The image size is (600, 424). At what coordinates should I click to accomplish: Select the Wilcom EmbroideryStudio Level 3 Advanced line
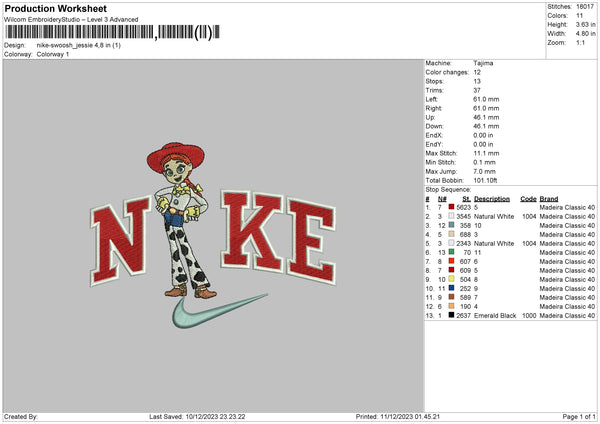[71, 20]
